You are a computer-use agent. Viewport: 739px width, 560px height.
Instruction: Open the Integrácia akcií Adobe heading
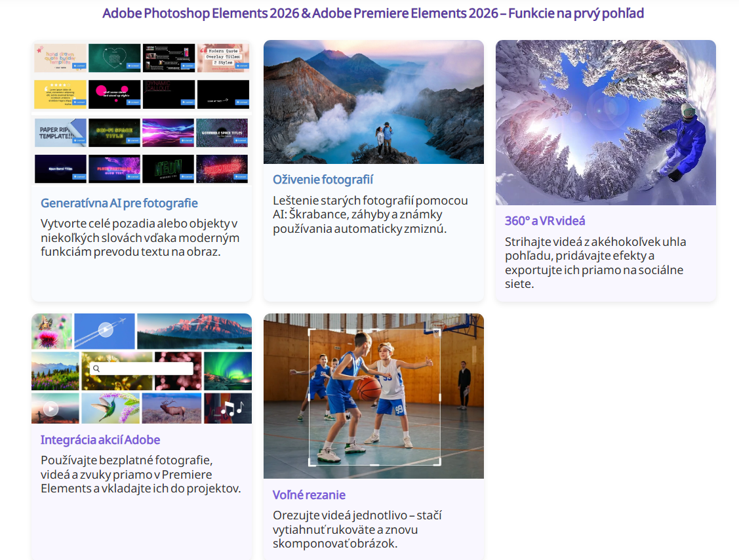(100, 440)
